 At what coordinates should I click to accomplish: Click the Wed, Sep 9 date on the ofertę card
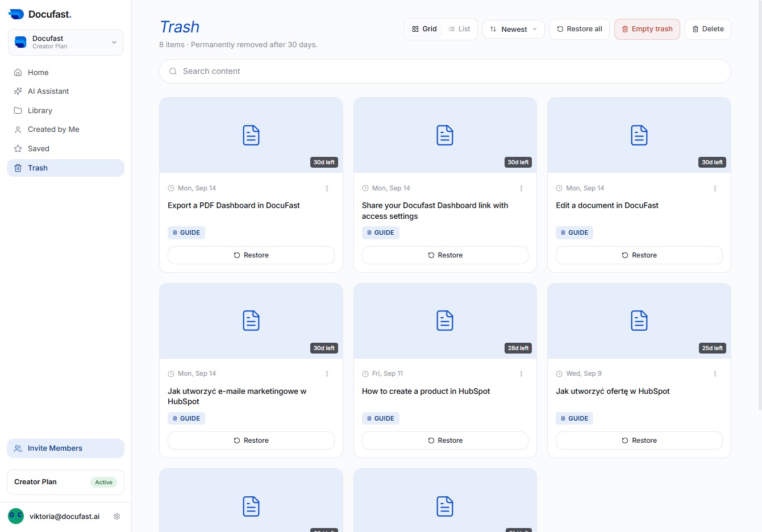[584, 373]
